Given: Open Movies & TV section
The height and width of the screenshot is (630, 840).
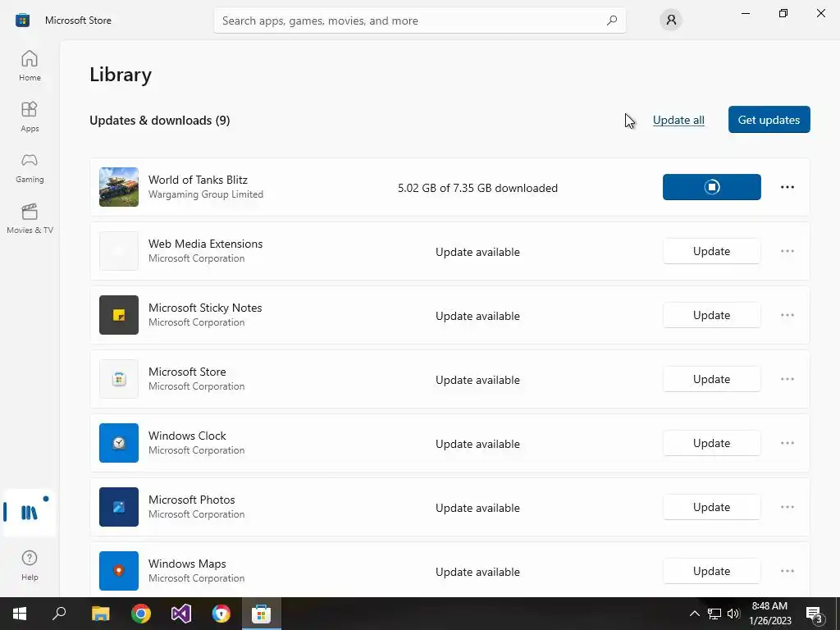Looking at the screenshot, I should coord(30,218).
